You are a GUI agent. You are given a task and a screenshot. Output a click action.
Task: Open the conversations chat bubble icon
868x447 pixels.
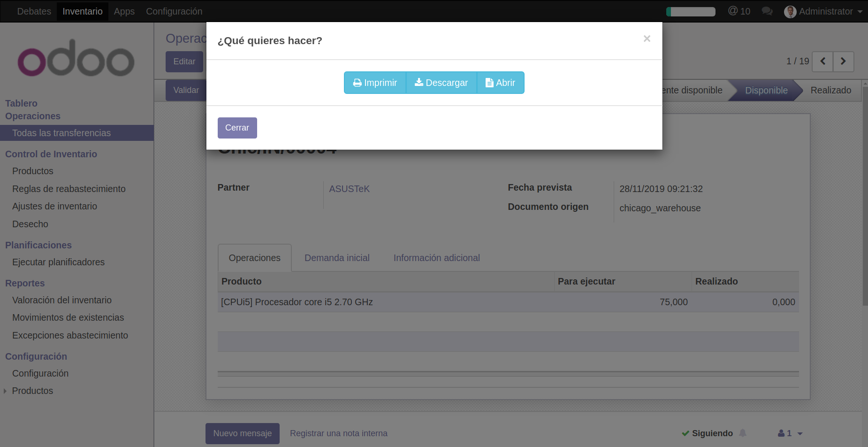point(767,11)
